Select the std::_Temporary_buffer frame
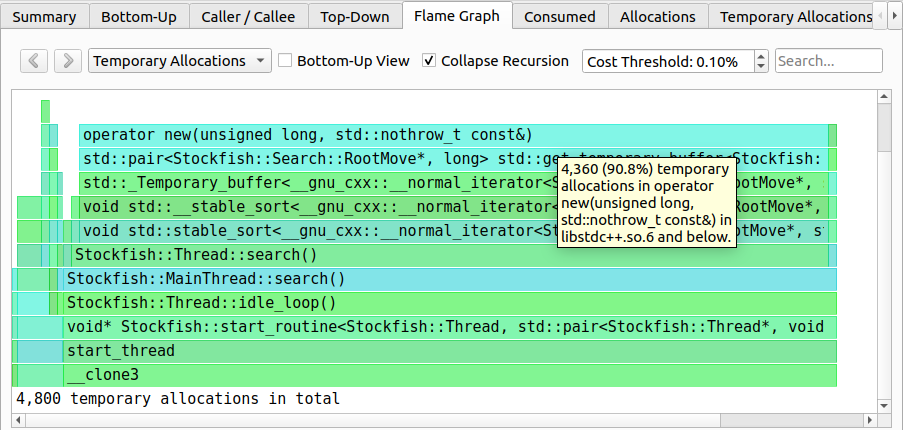The height and width of the screenshot is (430, 903). [454, 183]
